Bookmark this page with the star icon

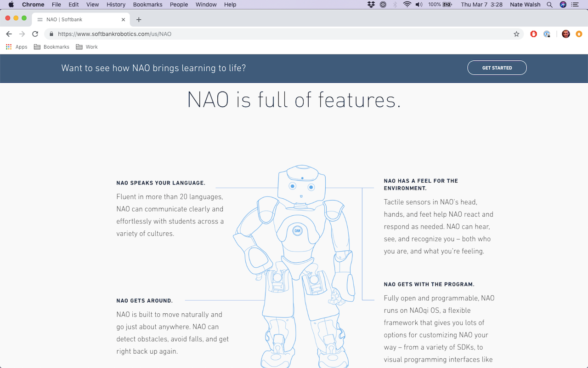[516, 34]
